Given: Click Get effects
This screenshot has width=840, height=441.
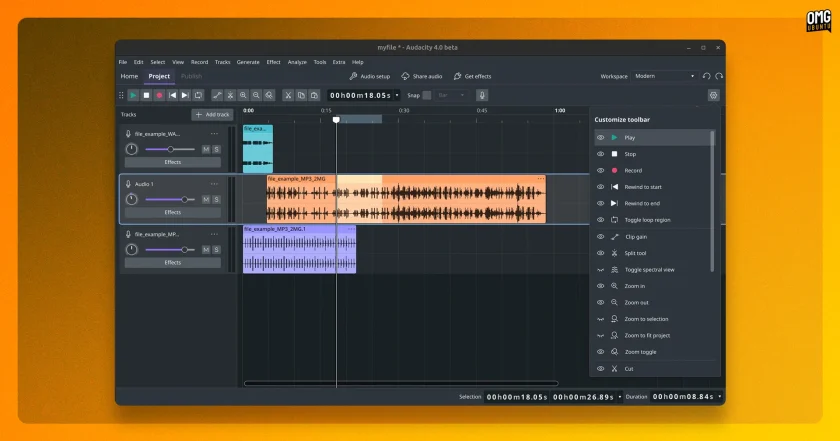Looking at the screenshot, I should tap(472, 77).
